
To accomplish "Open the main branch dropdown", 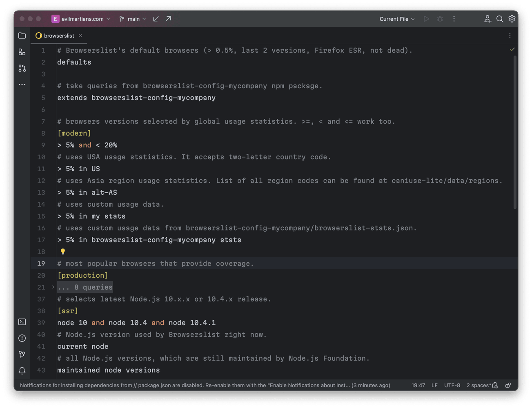I will [x=132, y=19].
